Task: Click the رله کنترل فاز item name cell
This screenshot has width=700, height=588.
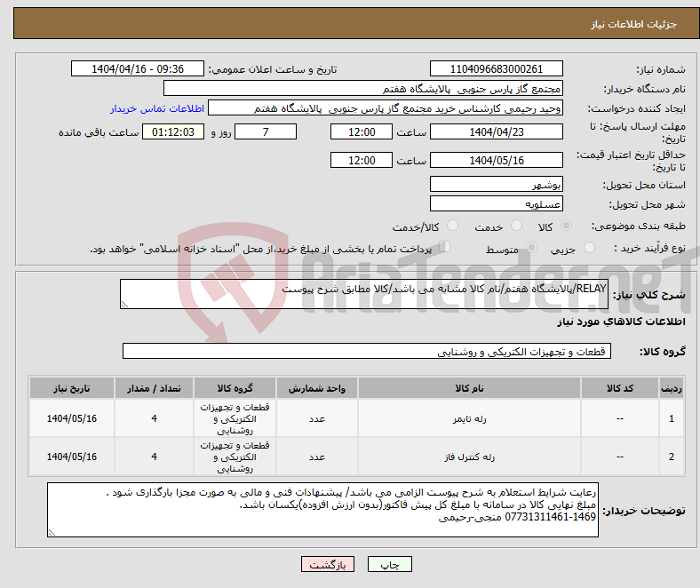Action: tap(469, 457)
